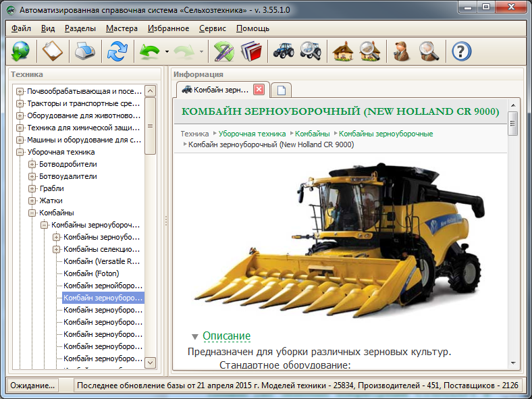Collapse the Комбайны tree node

pos(32,213)
